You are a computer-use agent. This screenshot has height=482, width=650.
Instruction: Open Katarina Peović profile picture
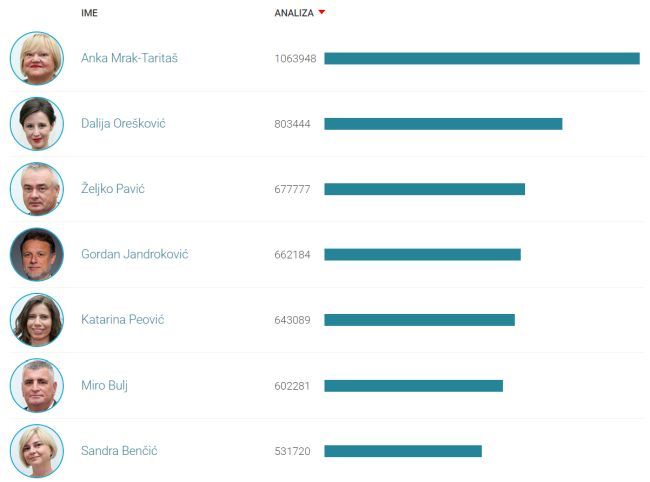pos(37,320)
